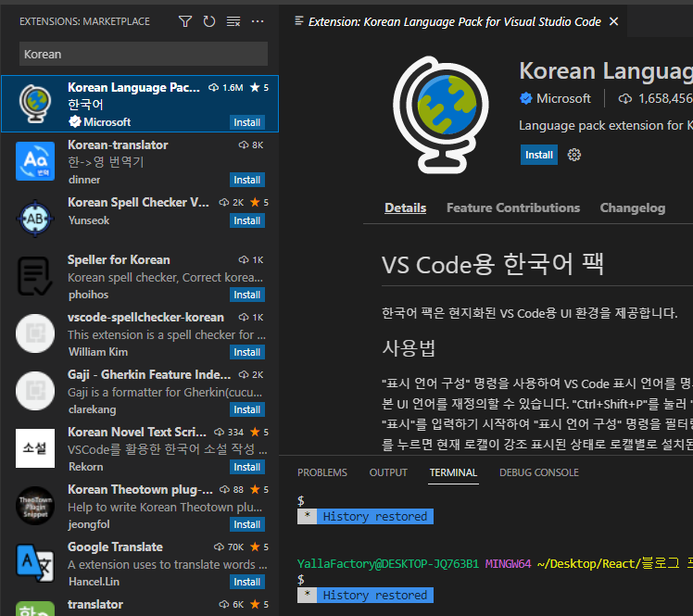Open the DEBUG CONSOLE panel tab
Viewport: 693px width, 616px height.
point(539,472)
